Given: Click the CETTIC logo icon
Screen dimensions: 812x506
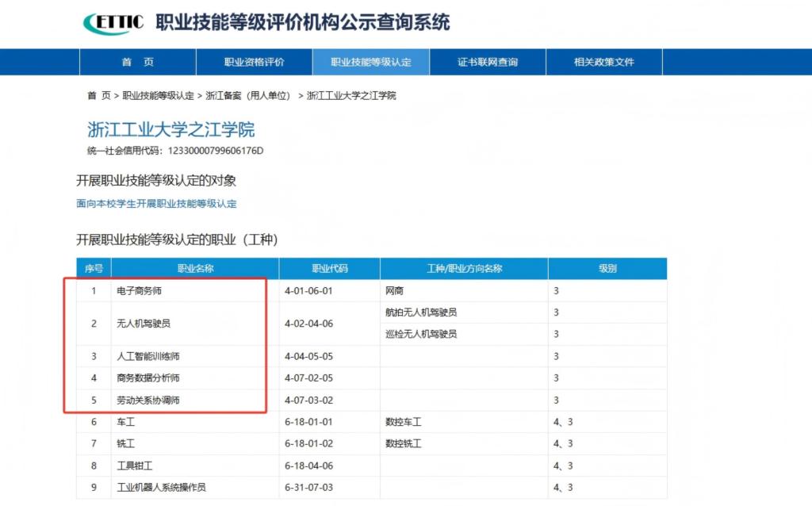Looking at the screenshot, I should tap(113, 23).
